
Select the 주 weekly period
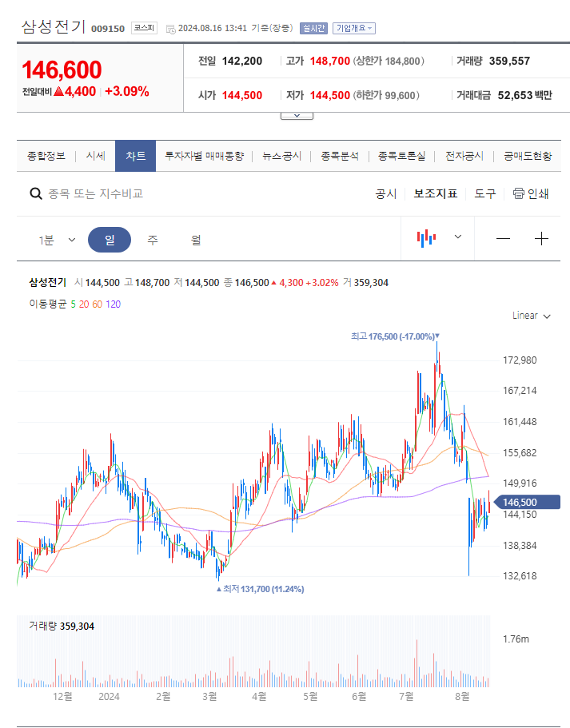(x=153, y=240)
